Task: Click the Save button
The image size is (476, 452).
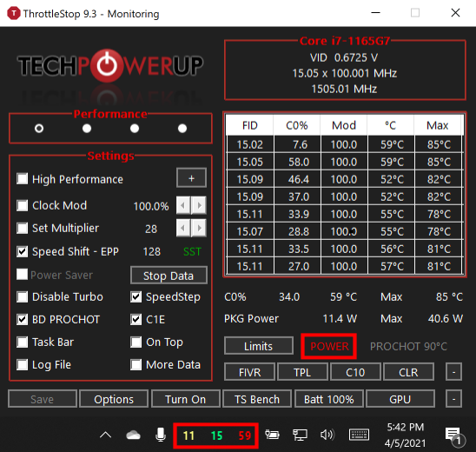Action: click(43, 399)
